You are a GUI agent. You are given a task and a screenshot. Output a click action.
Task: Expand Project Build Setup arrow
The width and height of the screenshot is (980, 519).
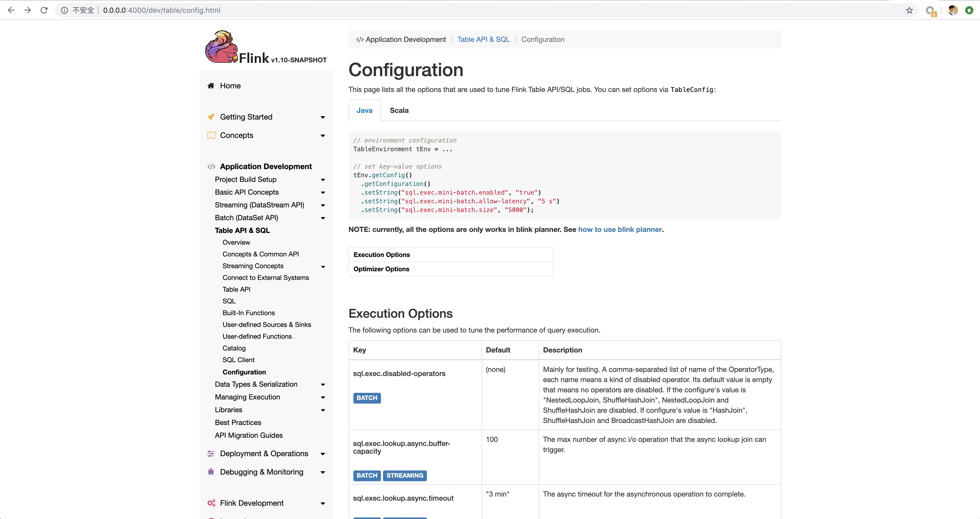(x=322, y=180)
